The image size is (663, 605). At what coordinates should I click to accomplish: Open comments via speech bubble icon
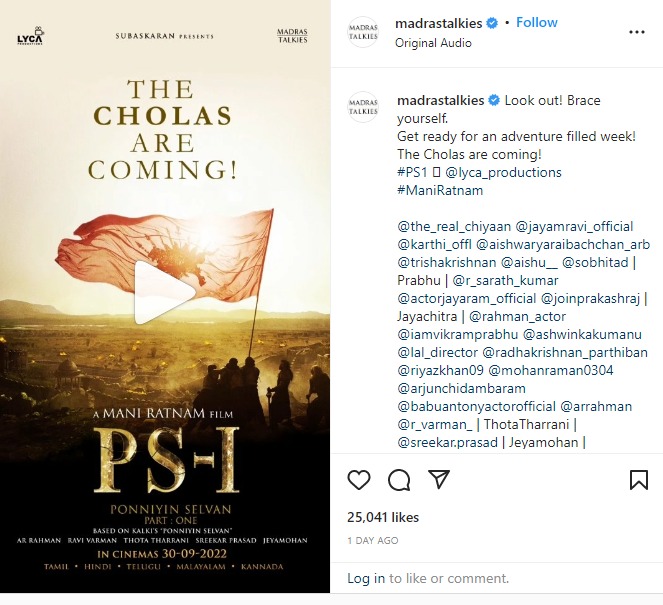tap(399, 480)
